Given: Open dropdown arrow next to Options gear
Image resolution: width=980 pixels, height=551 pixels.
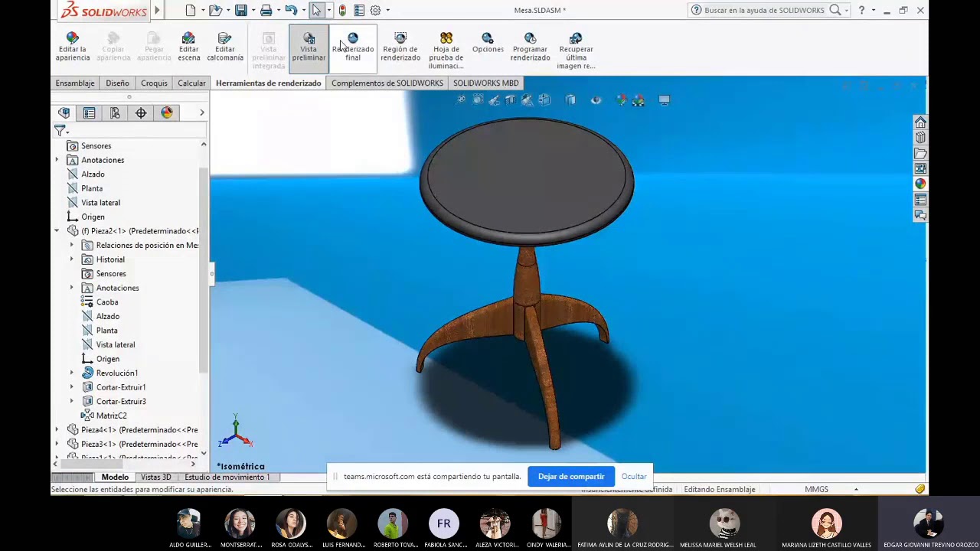Looking at the screenshot, I should coord(387,11).
